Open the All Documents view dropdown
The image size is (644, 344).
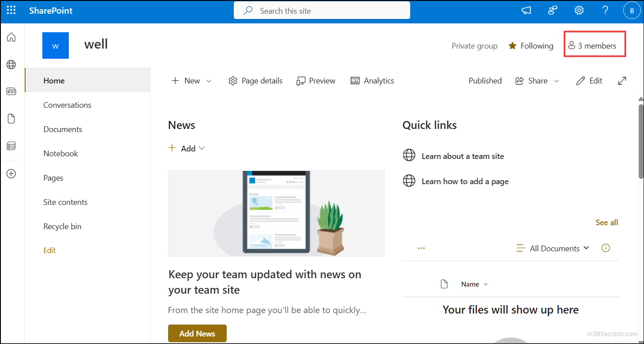[553, 248]
